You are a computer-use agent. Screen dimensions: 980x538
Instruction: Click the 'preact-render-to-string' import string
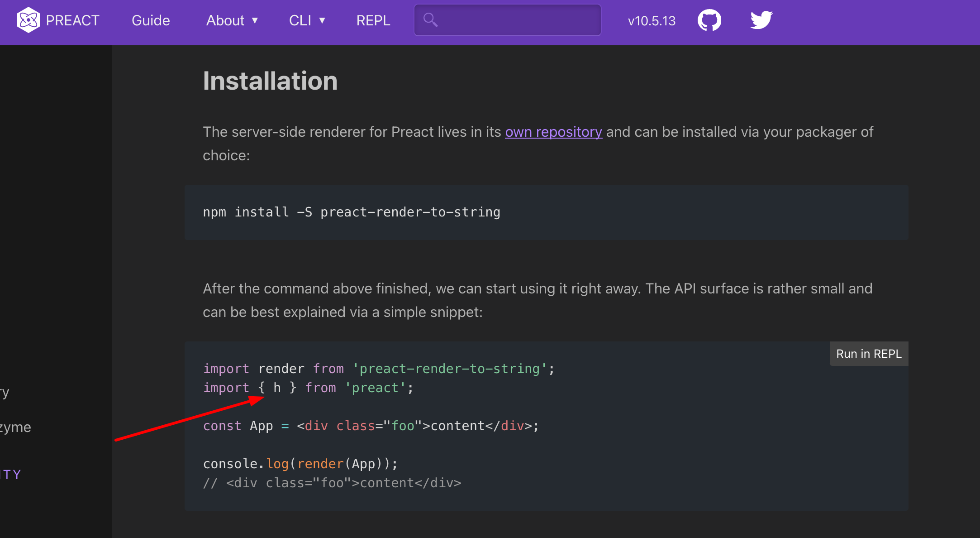[450, 369]
